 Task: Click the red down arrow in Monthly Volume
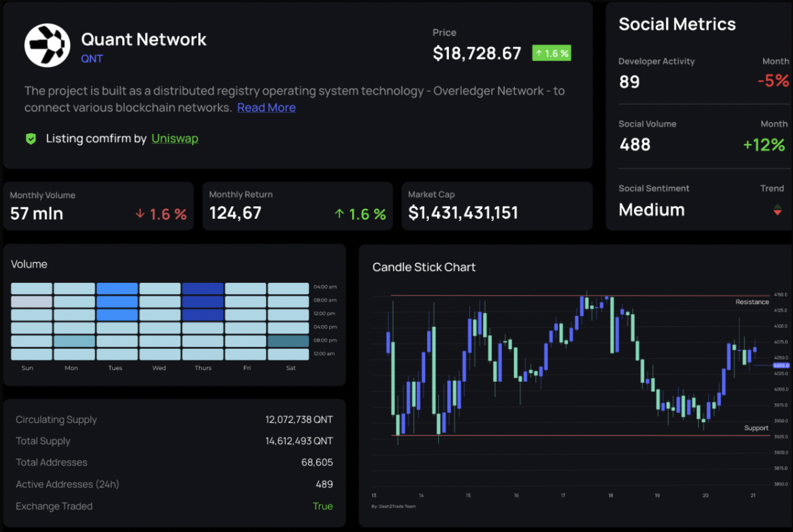[x=140, y=214]
